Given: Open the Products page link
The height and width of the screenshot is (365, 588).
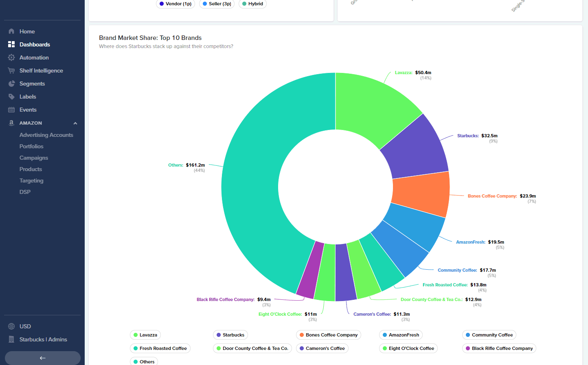Looking at the screenshot, I should click(31, 169).
